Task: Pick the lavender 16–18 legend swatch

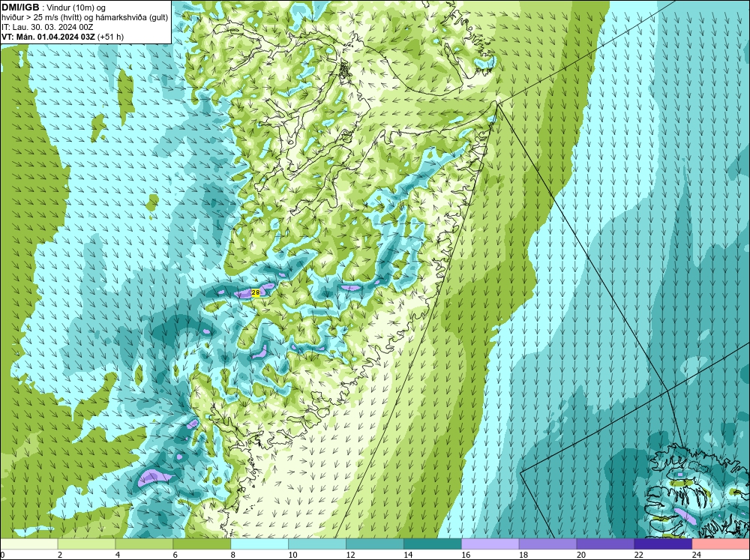Action: click(x=490, y=544)
